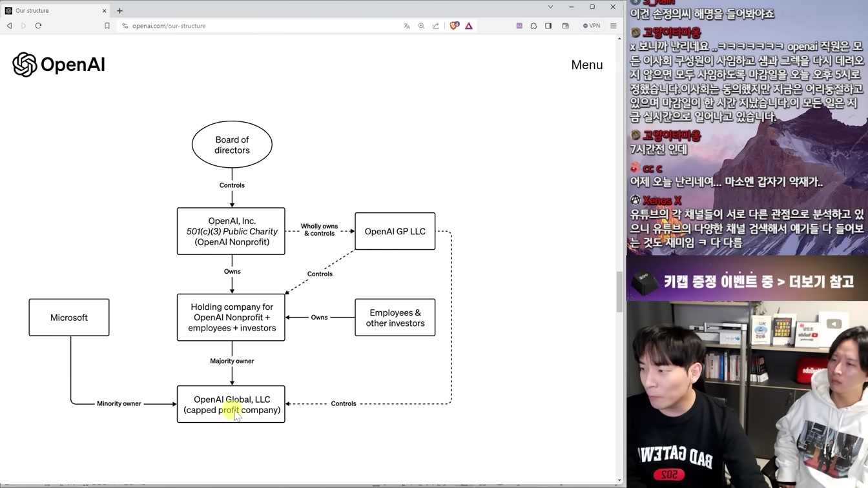
Task: Click the 'Minority owner' label
Action: (x=119, y=403)
